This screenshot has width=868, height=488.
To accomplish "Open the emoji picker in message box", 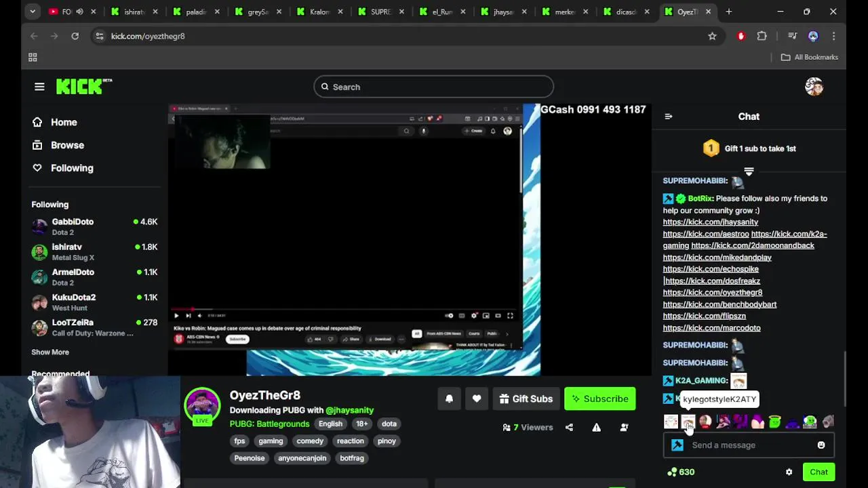I will click(821, 445).
